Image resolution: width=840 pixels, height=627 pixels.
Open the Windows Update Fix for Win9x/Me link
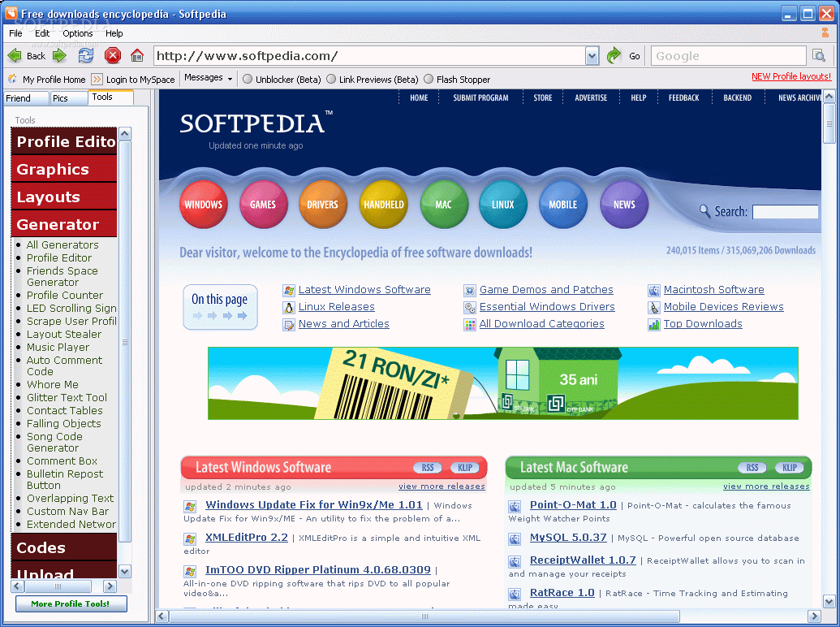click(314, 504)
